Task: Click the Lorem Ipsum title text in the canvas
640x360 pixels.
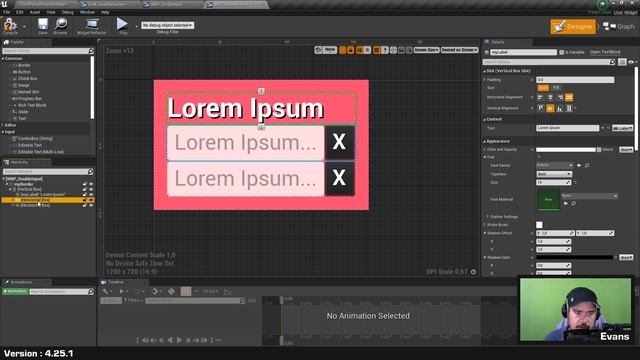Action: (246, 109)
